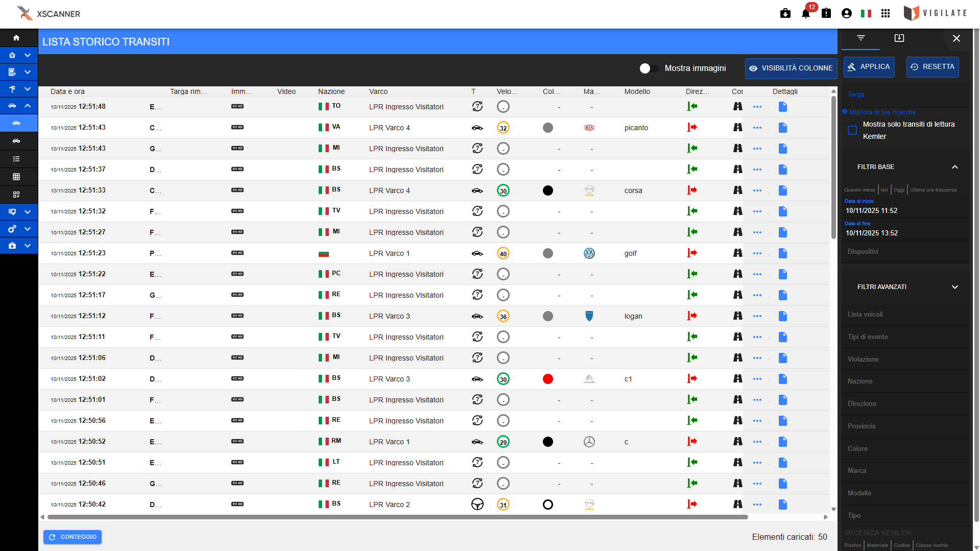
Task: Click the red color dot in c1 row
Action: (x=547, y=379)
